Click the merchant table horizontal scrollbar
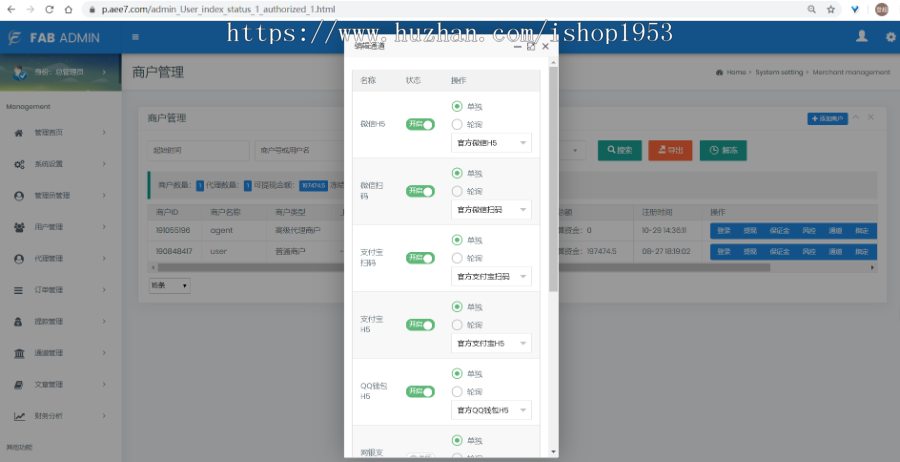The image size is (900, 462). pyautogui.click(x=464, y=267)
